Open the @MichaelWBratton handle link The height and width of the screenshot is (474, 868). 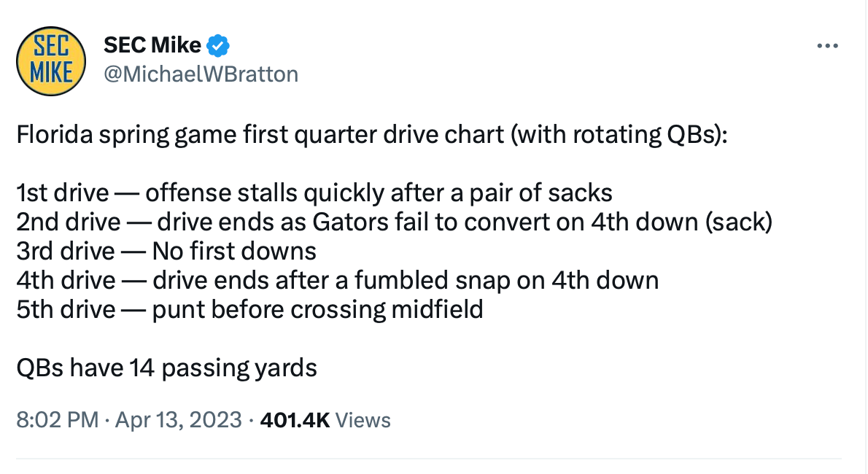(x=201, y=74)
